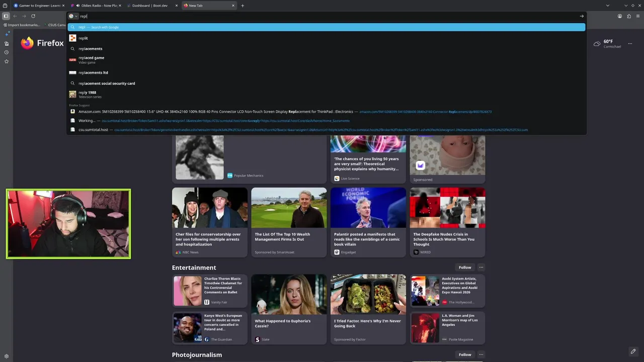Click the customize pencil icon
This screenshot has width=644, height=362.
pyautogui.click(x=633, y=351)
